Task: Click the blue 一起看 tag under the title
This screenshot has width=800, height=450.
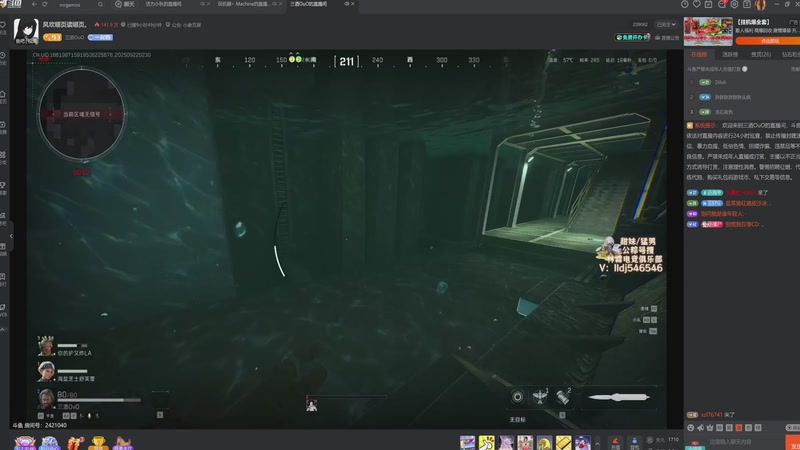Action: (100, 37)
